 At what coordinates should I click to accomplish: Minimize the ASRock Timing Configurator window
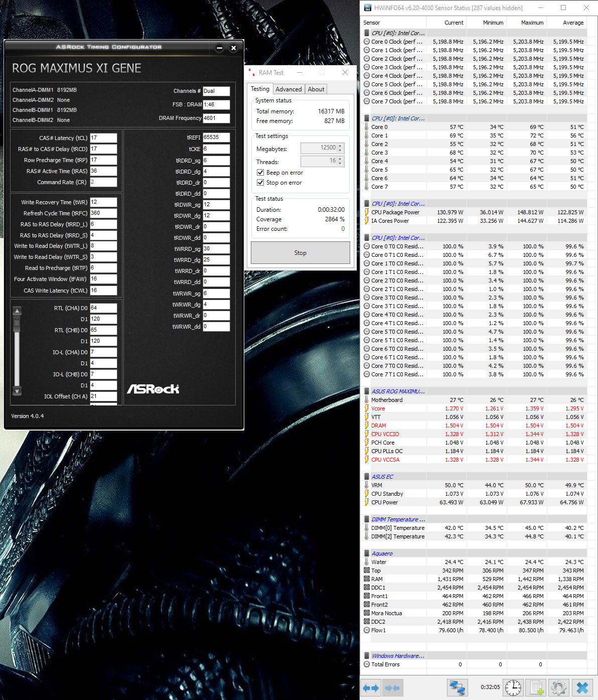tap(219, 48)
